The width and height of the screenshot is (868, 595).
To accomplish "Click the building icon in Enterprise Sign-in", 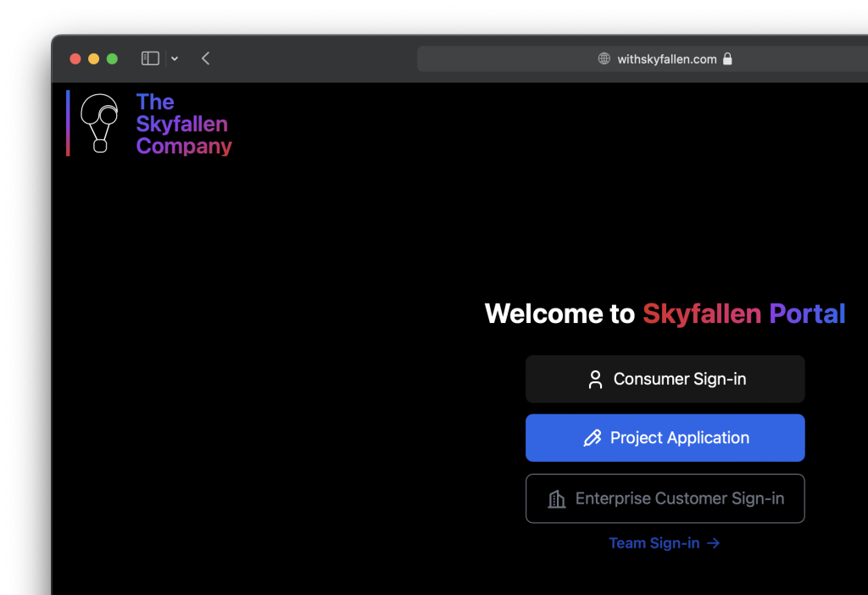I will (557, 498).
